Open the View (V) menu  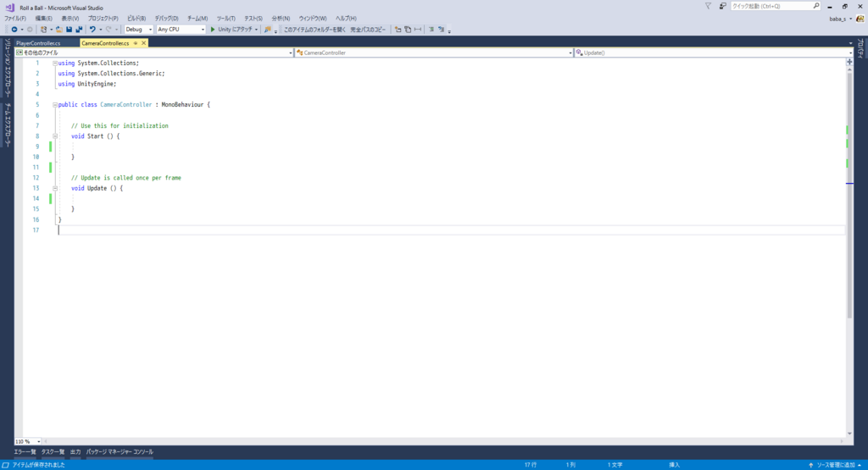coord(70,19)
